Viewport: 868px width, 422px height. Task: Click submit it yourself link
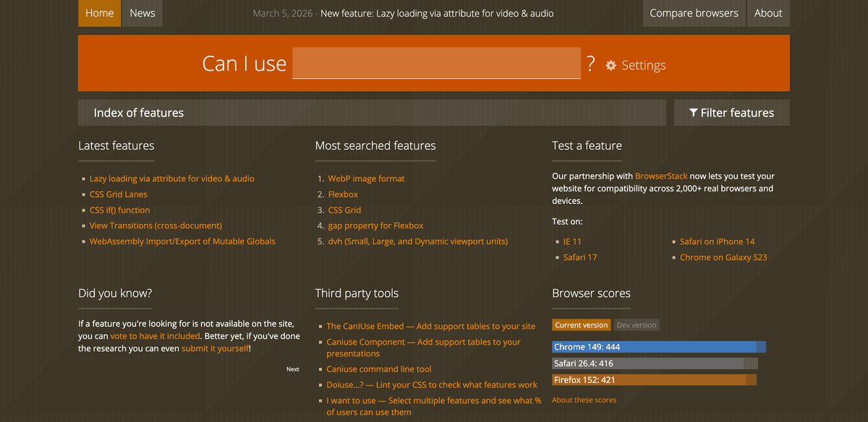(215, 348)
